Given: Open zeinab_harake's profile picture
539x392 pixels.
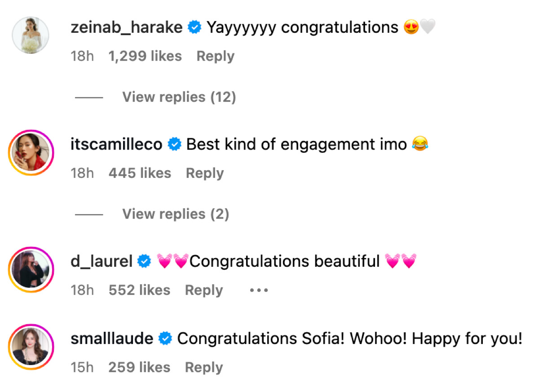Looking at the screenshot, I should tap(31, 35).
